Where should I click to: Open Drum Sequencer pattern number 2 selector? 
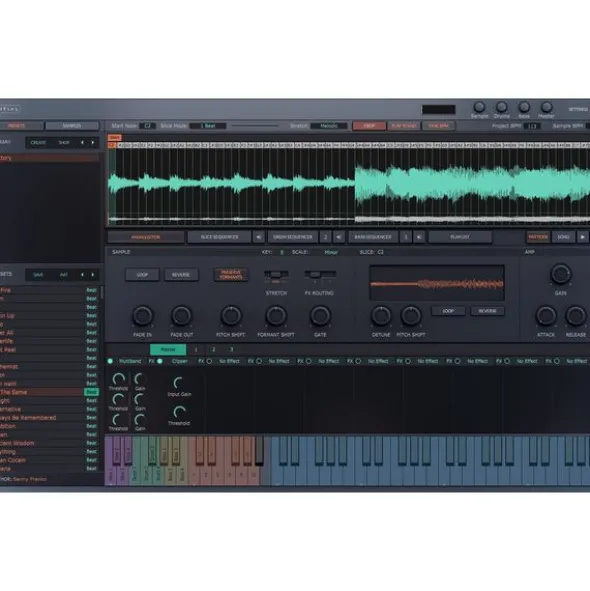click(x=325, y=237)
